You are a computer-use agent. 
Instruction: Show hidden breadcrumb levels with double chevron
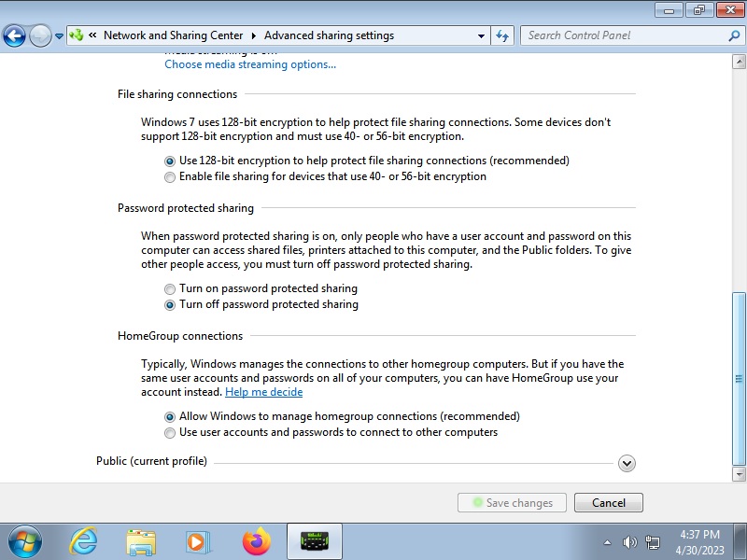pyautogui.click(x=92, y=35)
